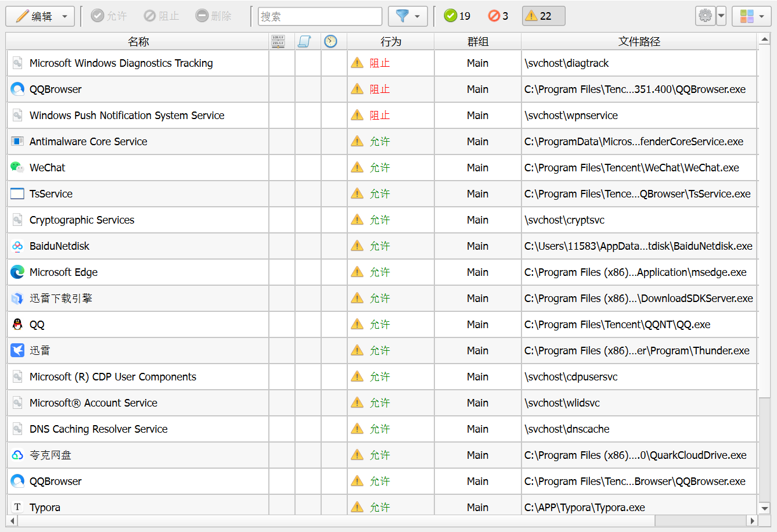
Task: Sort by the clock column icon
Action: click(x=330, y=41)
